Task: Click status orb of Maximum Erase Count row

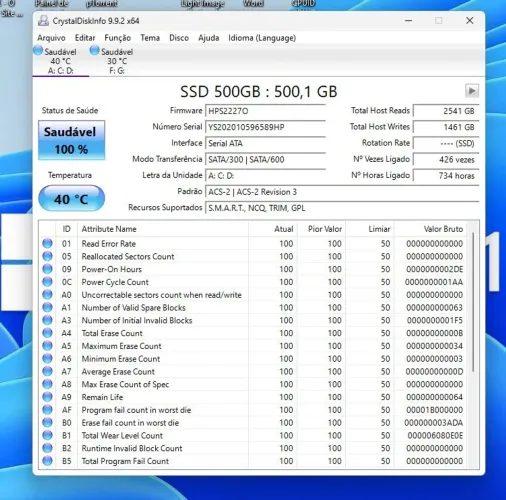Action: pos(47,346)
